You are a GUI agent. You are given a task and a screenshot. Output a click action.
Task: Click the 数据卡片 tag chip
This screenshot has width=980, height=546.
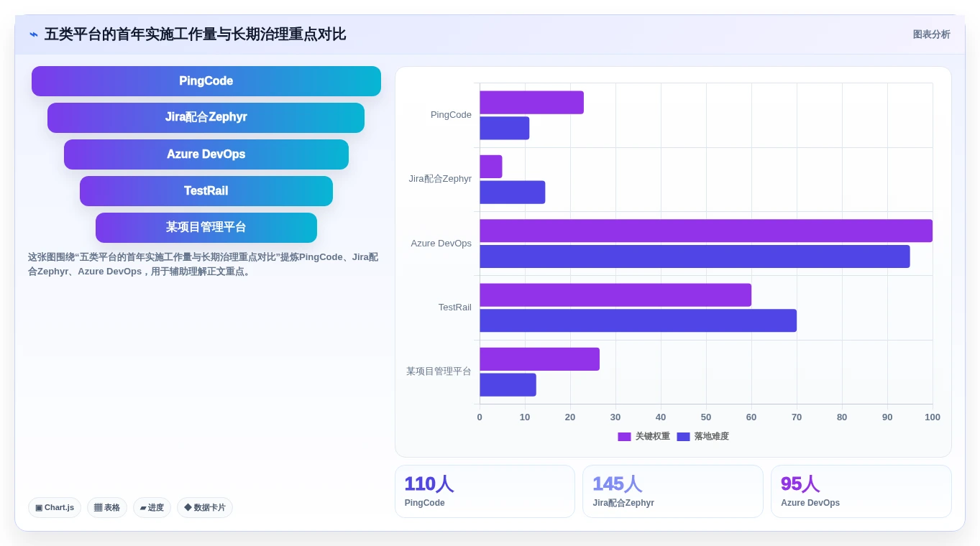click(205, 507)
